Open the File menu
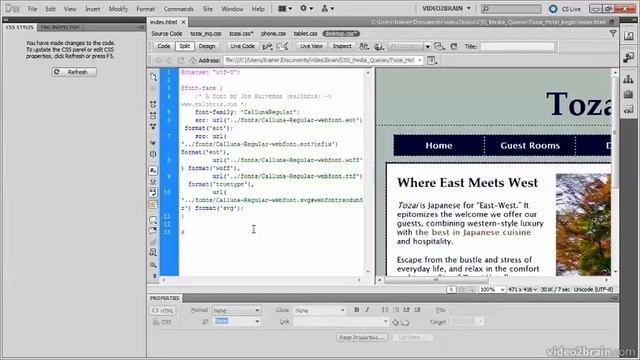 [x=32, y=9]
